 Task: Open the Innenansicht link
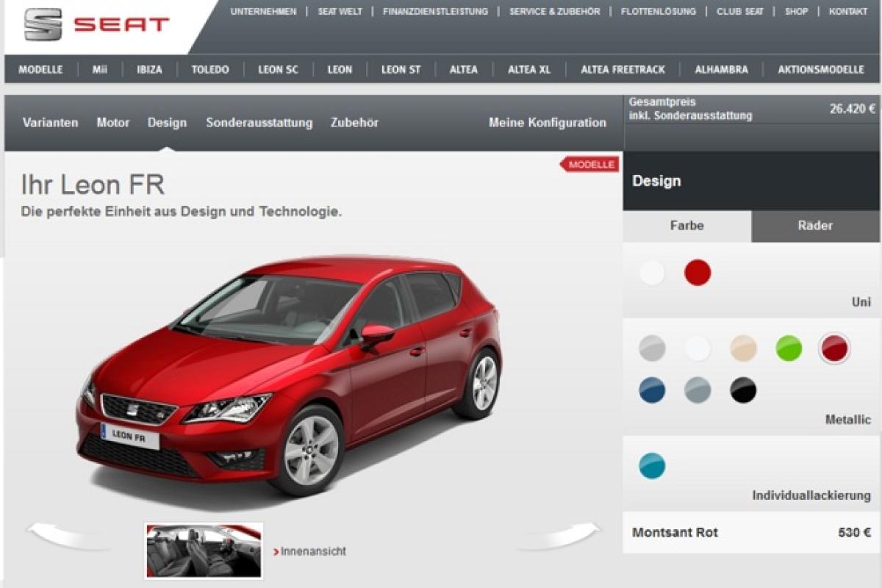tap(309, 551)
